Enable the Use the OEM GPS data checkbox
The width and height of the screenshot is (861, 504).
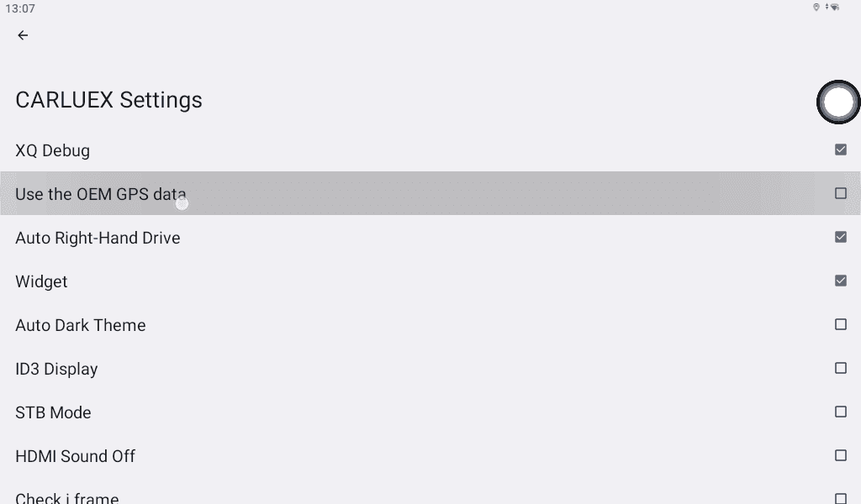pyautogui.click(x=840, y=193)
